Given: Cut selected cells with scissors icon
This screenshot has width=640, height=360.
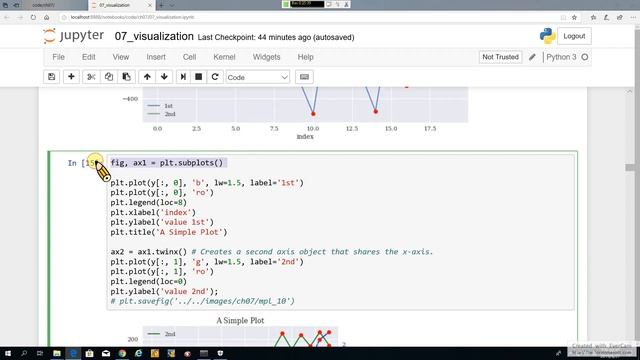Looking at the screenshot, I should point(91,77).
